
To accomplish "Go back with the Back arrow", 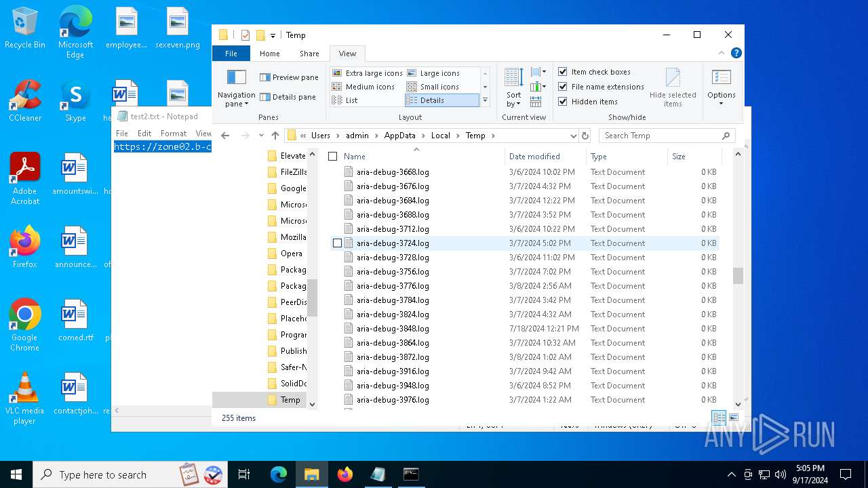I will tap(225, 136).
